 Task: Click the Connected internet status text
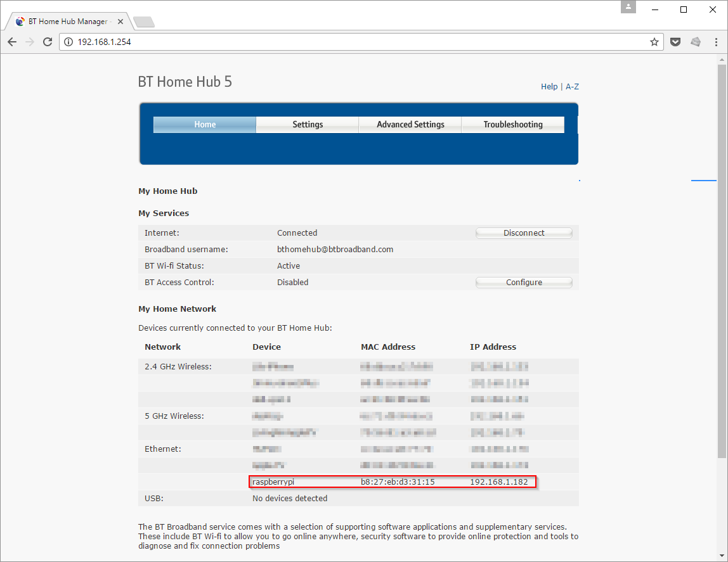297,233
